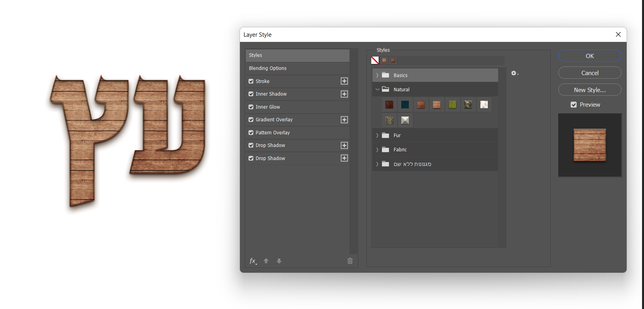Select the dark camouflage stone Natural style
Image resolution: width=644 pixels, height=309 pixels.
click(x=468, y=104)
